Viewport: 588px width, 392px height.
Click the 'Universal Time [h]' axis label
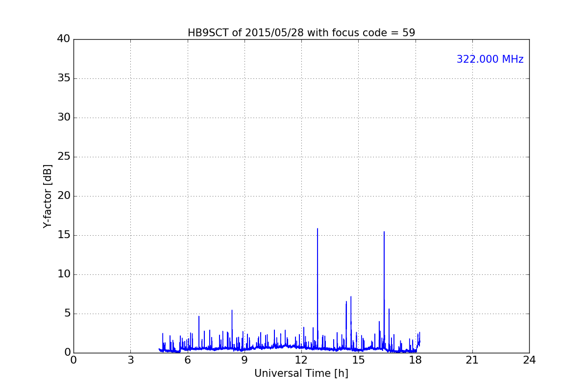click(301, 373)
